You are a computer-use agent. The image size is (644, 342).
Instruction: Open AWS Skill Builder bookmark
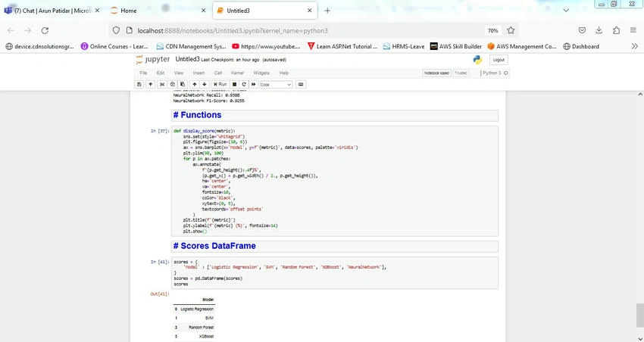click(x=456, y=46)
